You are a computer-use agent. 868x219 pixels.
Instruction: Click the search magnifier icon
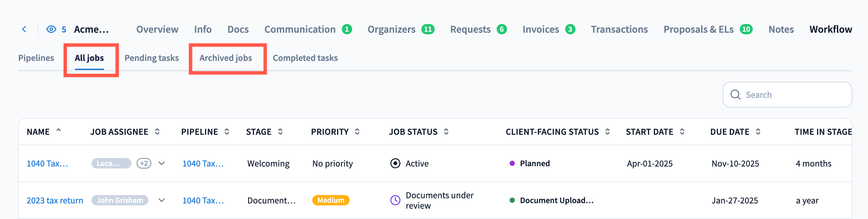pos(735,95)
